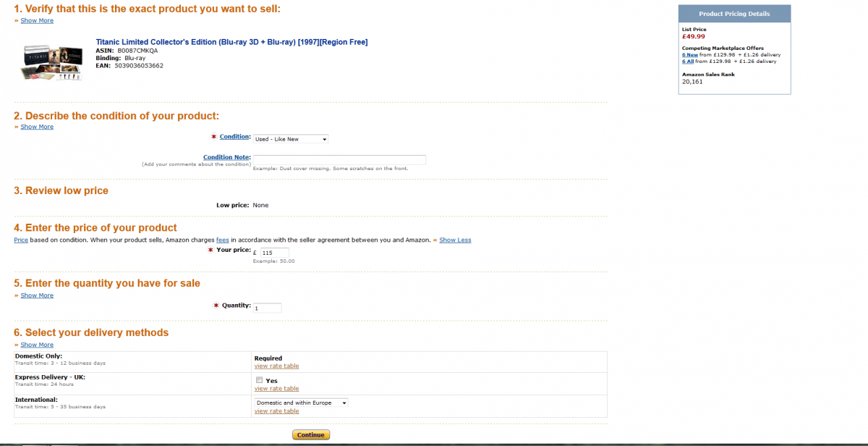Viewport: 868px width, 446px height.
Task: Click the Condition Note label link
Action: point(226,157)
